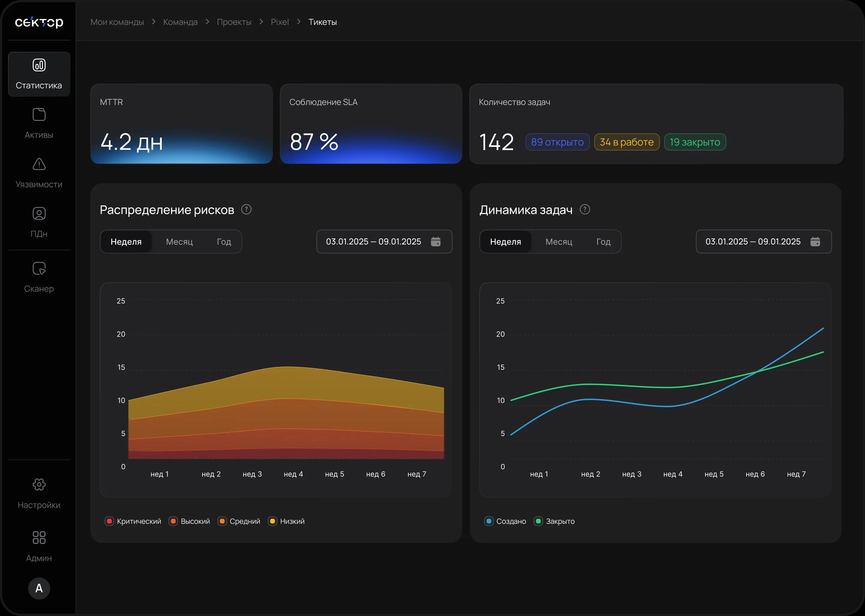The height and width of the screenshot is (616, 865).
Task: Launch the Сканер section
Action: pos(39,277)
